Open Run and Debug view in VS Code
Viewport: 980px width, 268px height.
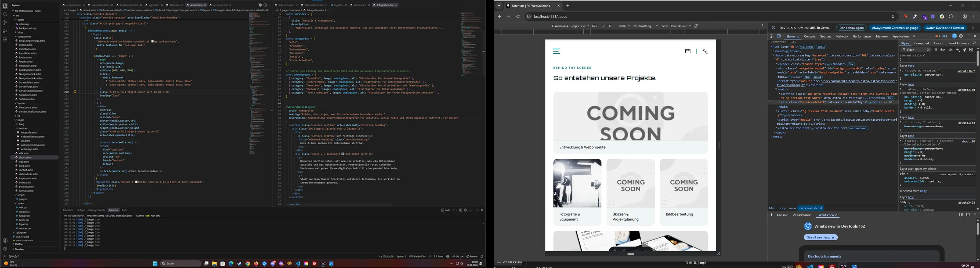[x=5, y=31]
